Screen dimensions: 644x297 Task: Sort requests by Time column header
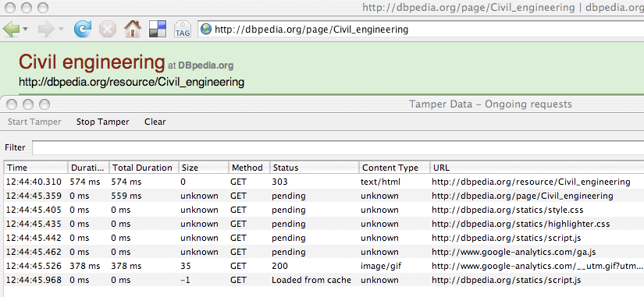[x=36, y=168]
